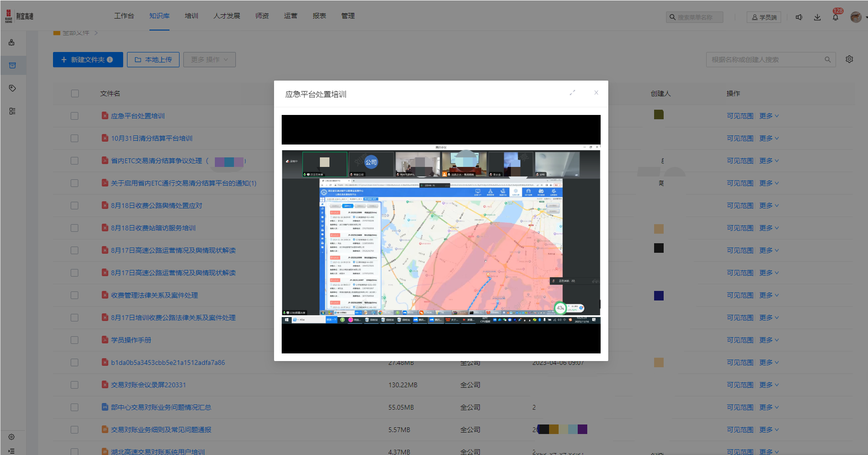Check the box for 交易对账会议录屏220331
The image size is (868, 455).
click(x=74, y=385)
